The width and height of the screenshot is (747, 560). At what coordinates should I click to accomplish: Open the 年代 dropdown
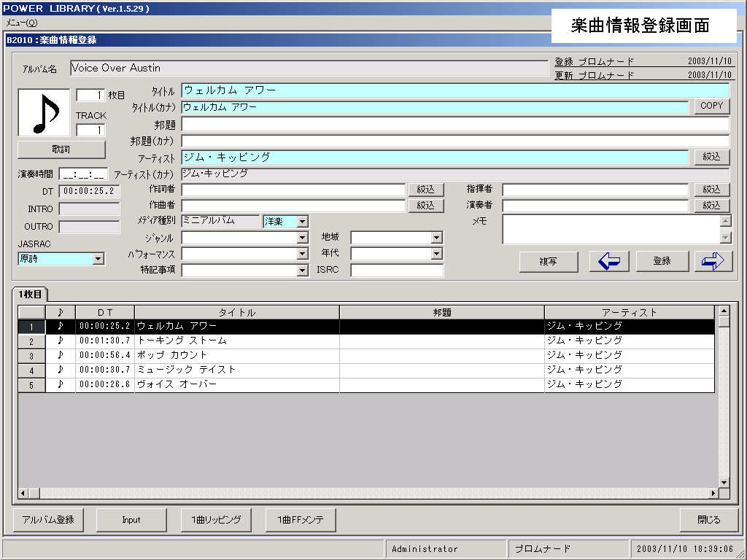point(436,254)
